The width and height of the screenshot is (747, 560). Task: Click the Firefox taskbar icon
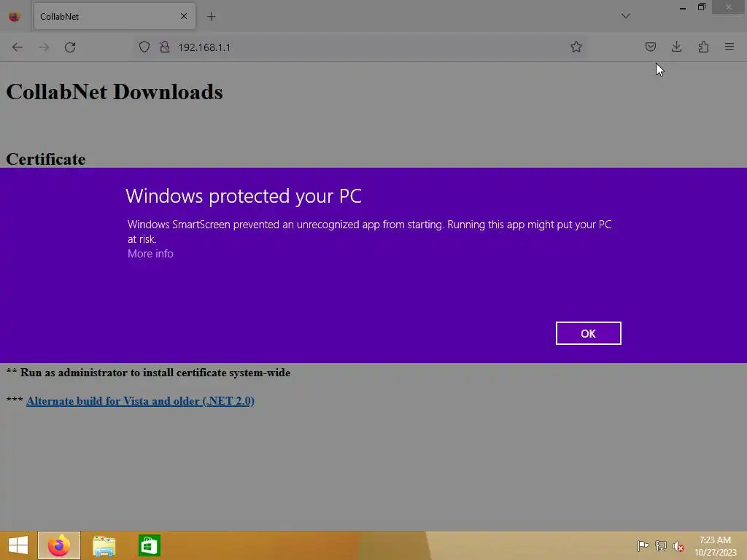(x=59, y=545)
